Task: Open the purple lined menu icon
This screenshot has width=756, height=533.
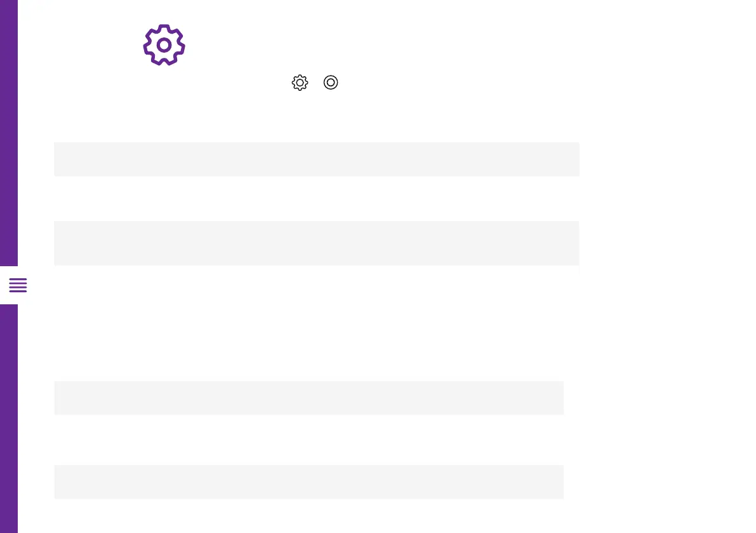Action: 18,286
